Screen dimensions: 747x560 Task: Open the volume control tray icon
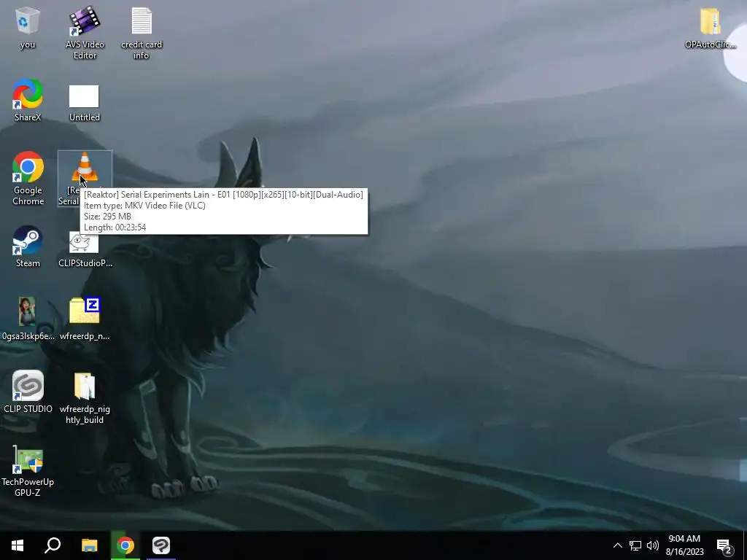coord(653,545)
